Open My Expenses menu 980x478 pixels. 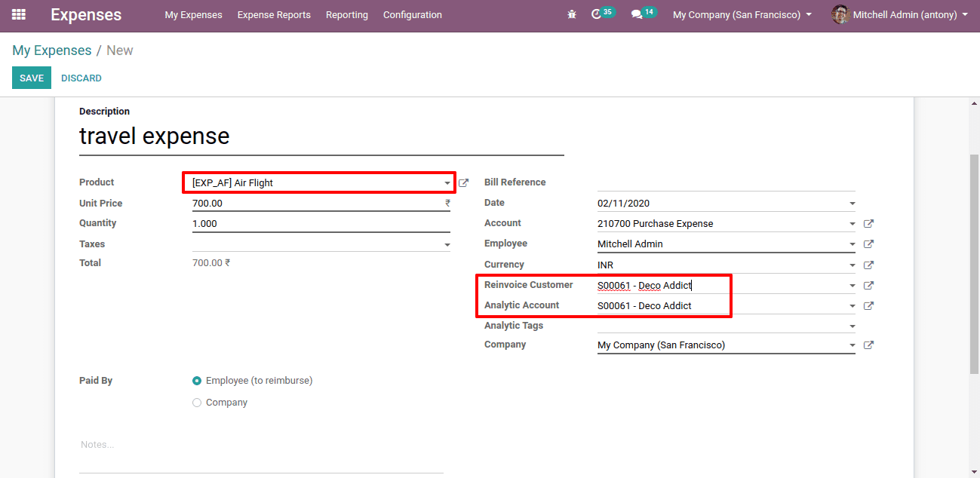[193, 15]
